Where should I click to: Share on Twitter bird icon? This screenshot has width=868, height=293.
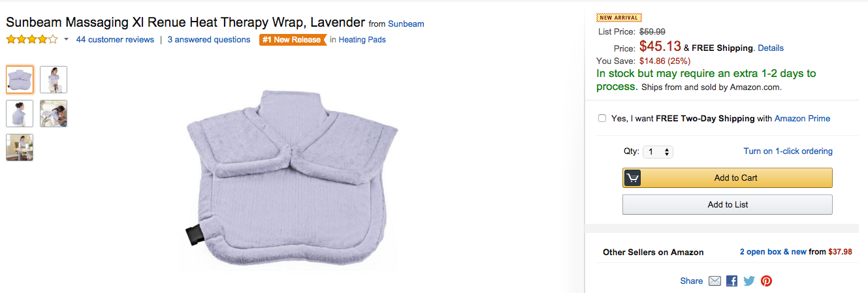749,281
